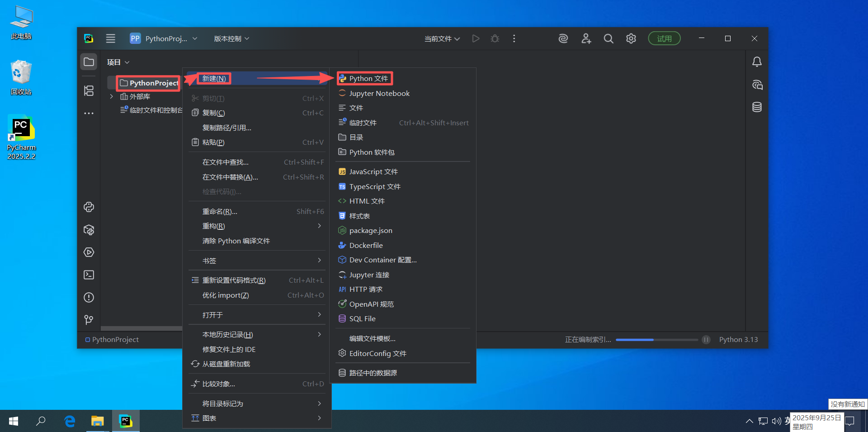
Task: Open the main hamburger menu
Action: click(x=110, y=38)
